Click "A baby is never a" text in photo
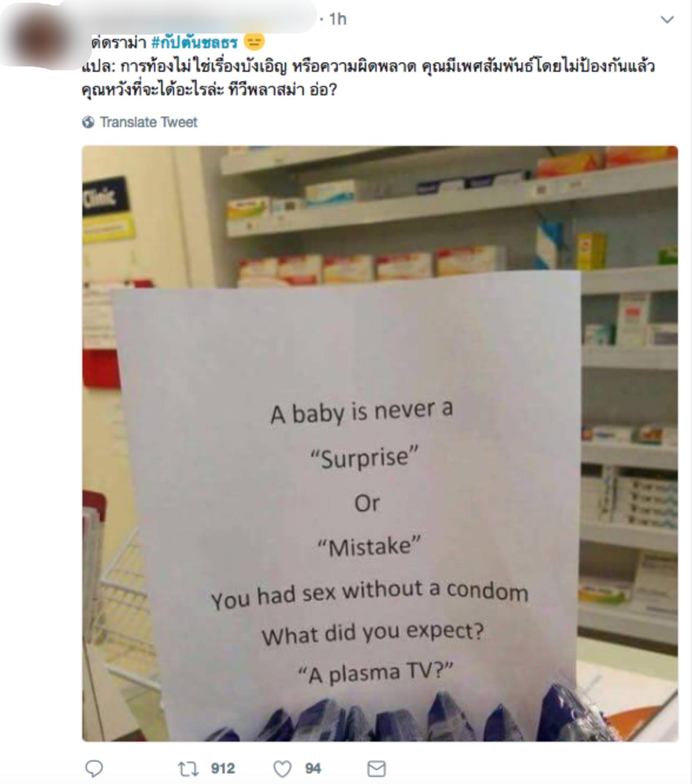Image resolution: width=692 pixels, height=784 pixels. (362, 412)
